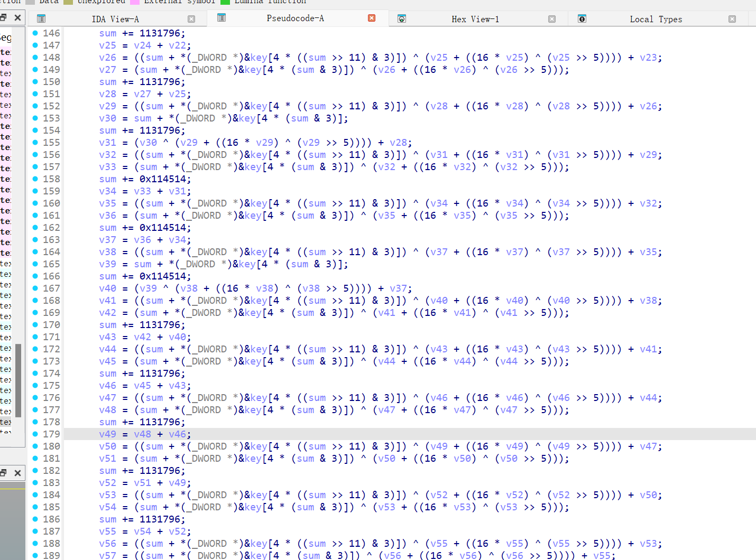Select variable v30 on line 153
The image size is (756, 560).
[107, 118]
